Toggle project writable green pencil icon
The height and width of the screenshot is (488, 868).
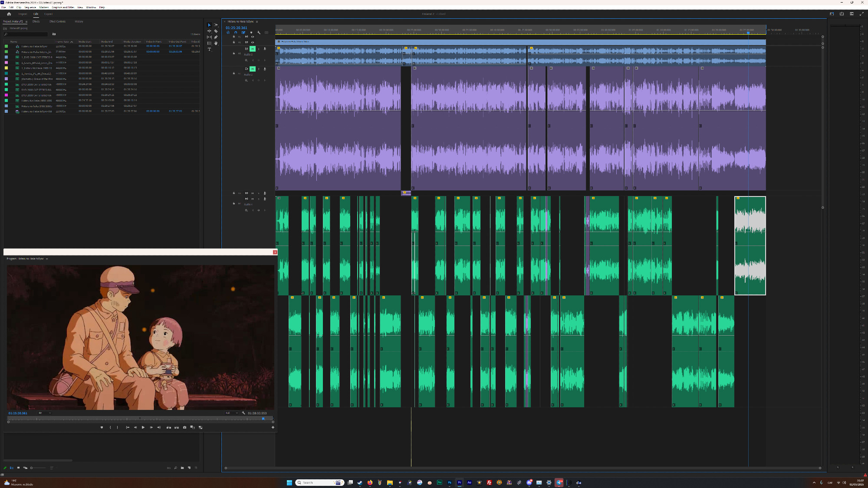pyautogui.click(x=5, y=468)
